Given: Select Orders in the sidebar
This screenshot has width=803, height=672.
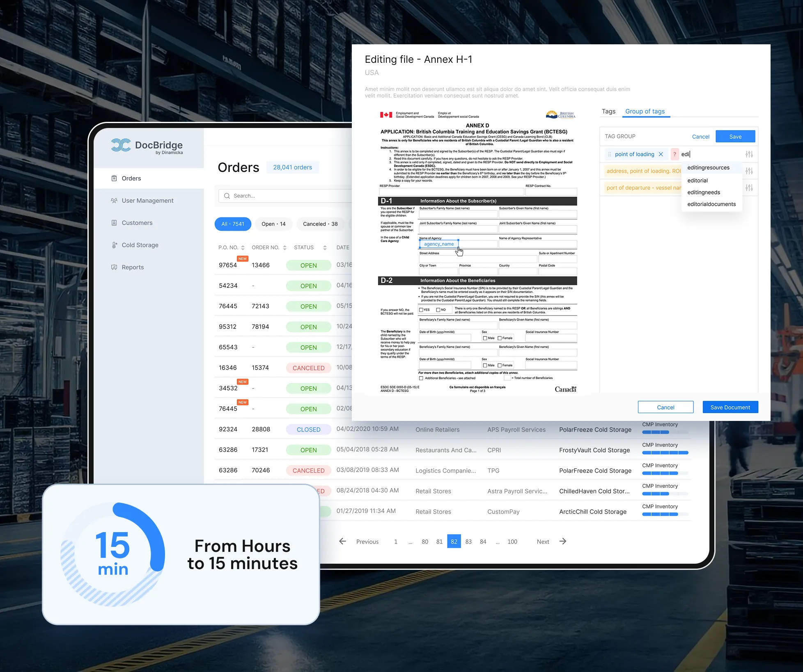Looking at the screenshot, I should [x=131, y=178].
